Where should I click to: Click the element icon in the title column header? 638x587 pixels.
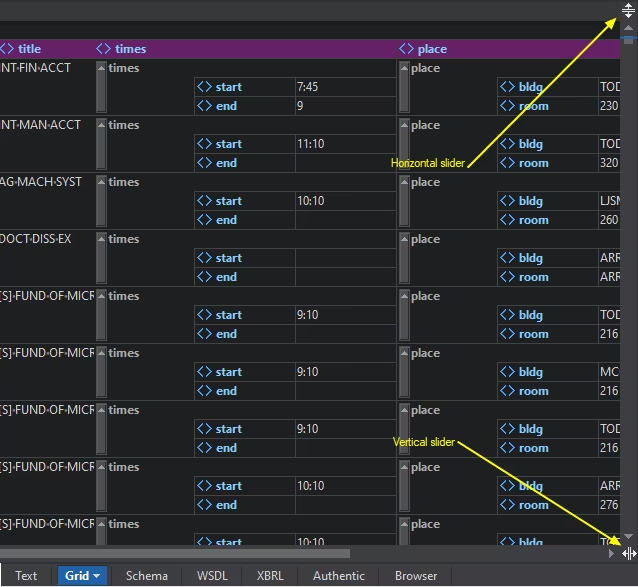tap(7, 48)
